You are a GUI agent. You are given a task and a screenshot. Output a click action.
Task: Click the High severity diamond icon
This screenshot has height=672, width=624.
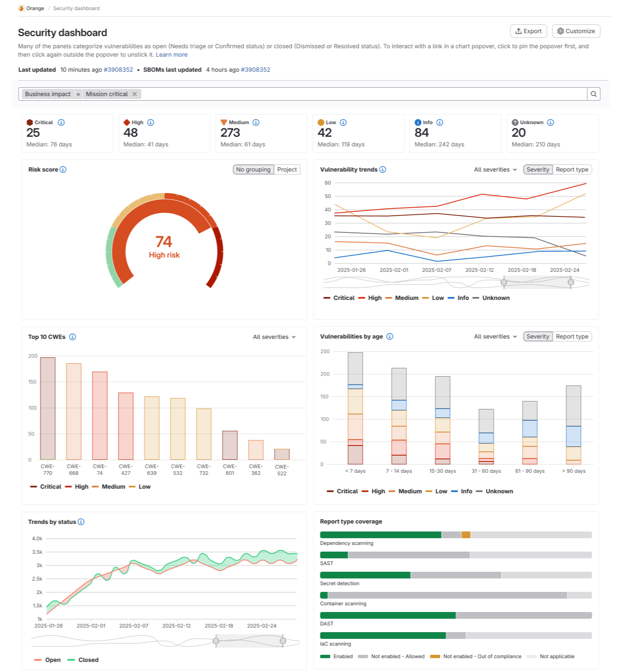point(127,122)
